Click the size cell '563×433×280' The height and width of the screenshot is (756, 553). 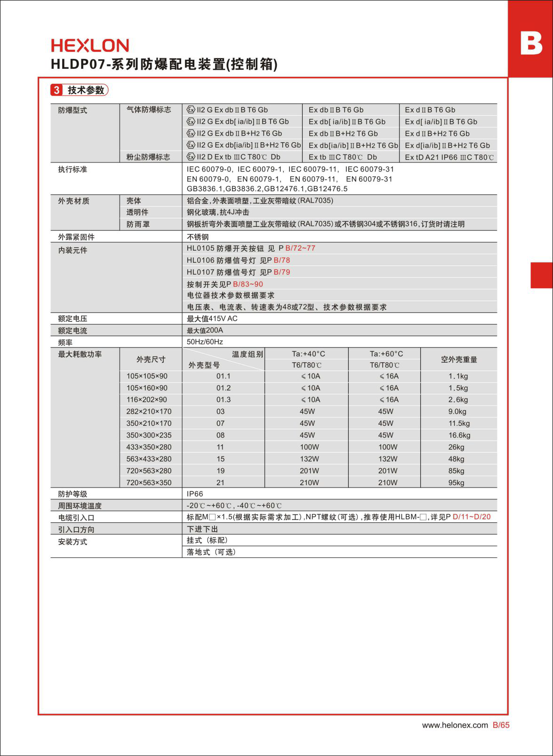pos(149,459)
